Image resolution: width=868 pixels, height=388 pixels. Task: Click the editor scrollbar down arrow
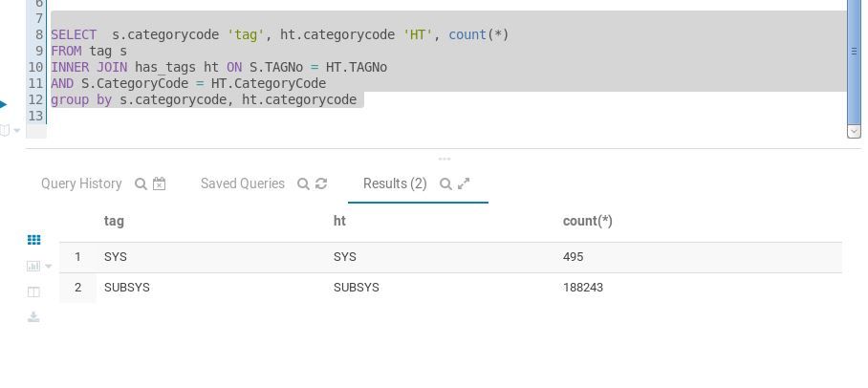(854, 132)
